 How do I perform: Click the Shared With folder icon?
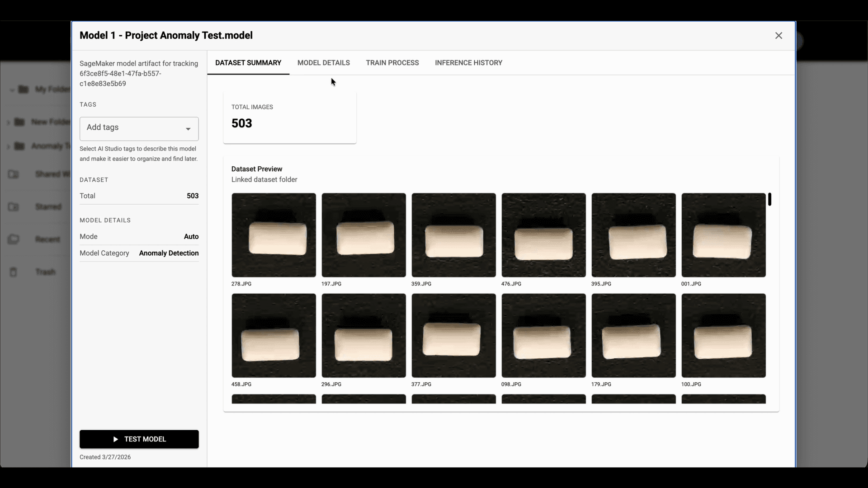(x=14, y=174)
